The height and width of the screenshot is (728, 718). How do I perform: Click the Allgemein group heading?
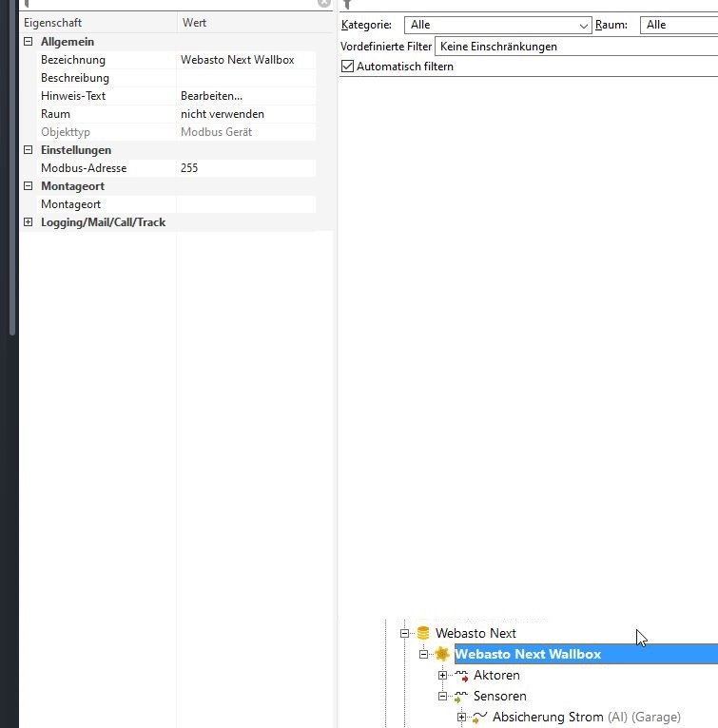click(68, 42)
